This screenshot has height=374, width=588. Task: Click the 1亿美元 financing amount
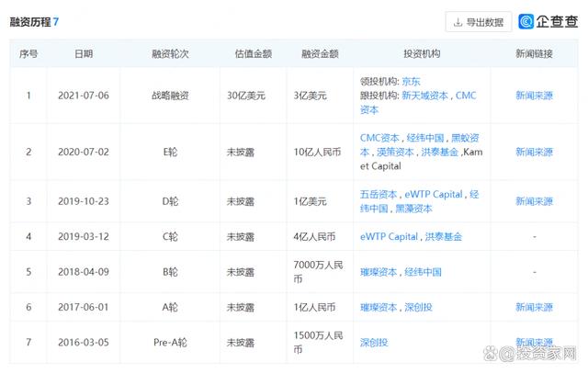tap(311, 202)
